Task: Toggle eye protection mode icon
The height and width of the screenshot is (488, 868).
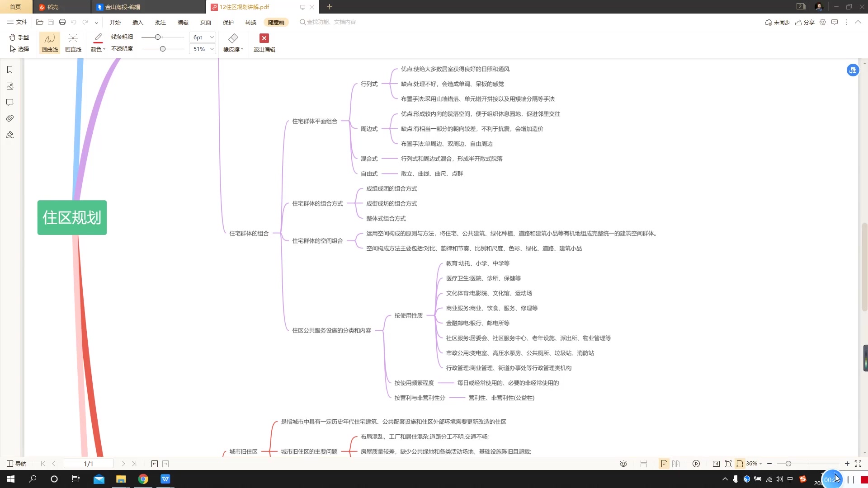Action: (x=623, y=464)
